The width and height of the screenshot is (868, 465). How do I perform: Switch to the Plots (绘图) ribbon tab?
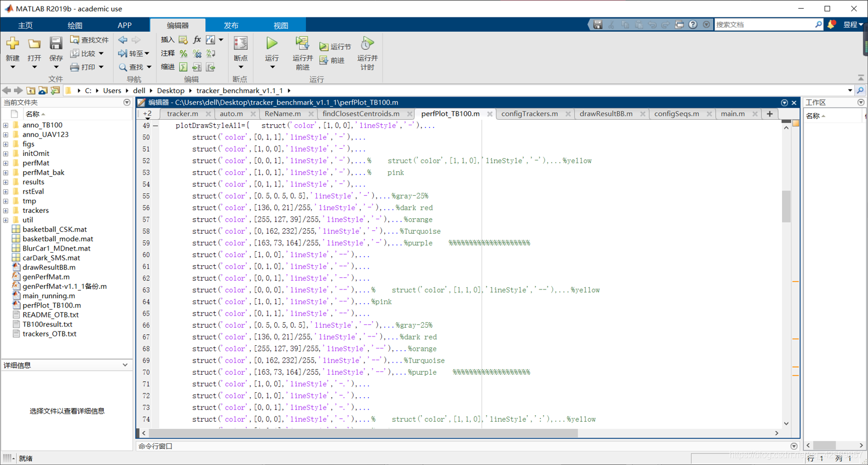click(x=75, y=25)
